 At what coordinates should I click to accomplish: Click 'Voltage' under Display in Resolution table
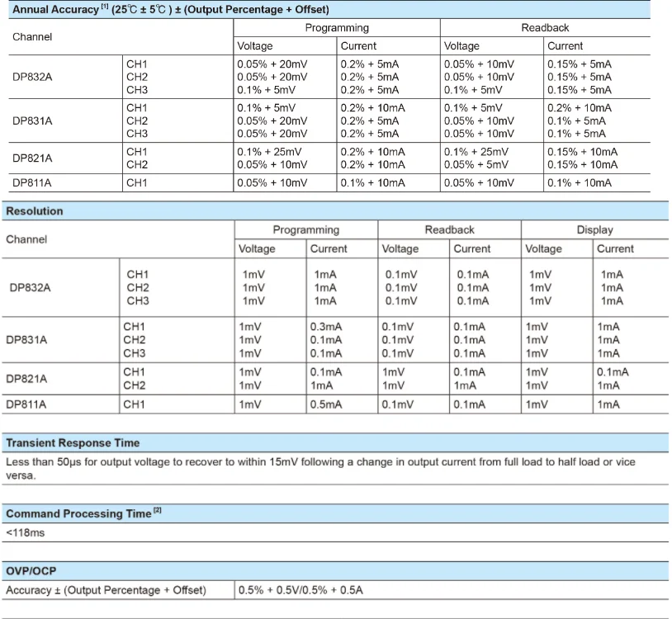tap(543, 249)
